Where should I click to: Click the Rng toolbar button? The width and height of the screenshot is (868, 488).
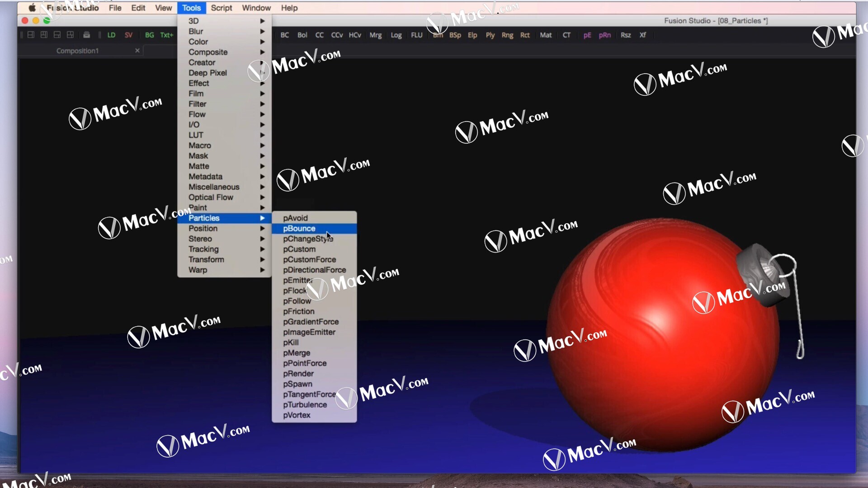[508, 35]
